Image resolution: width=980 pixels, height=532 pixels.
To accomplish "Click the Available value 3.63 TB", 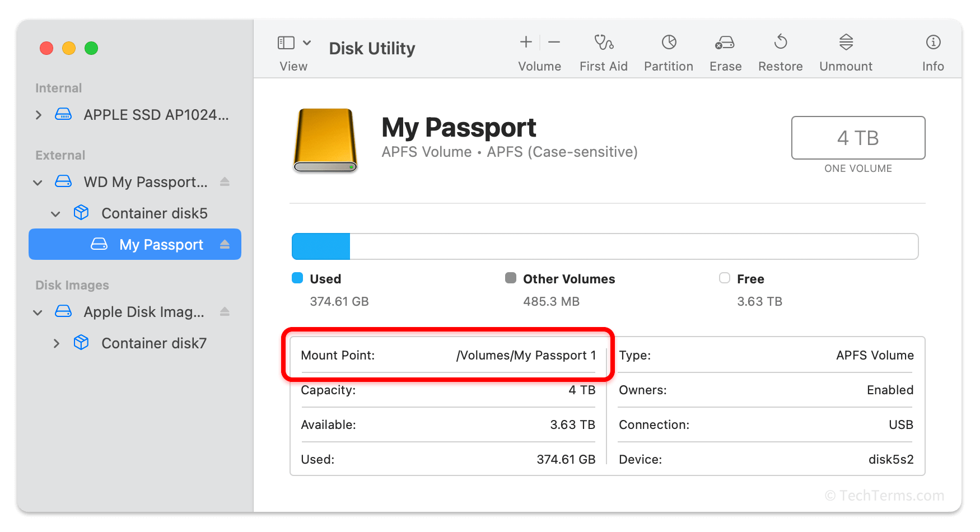I will click(572, 424).
